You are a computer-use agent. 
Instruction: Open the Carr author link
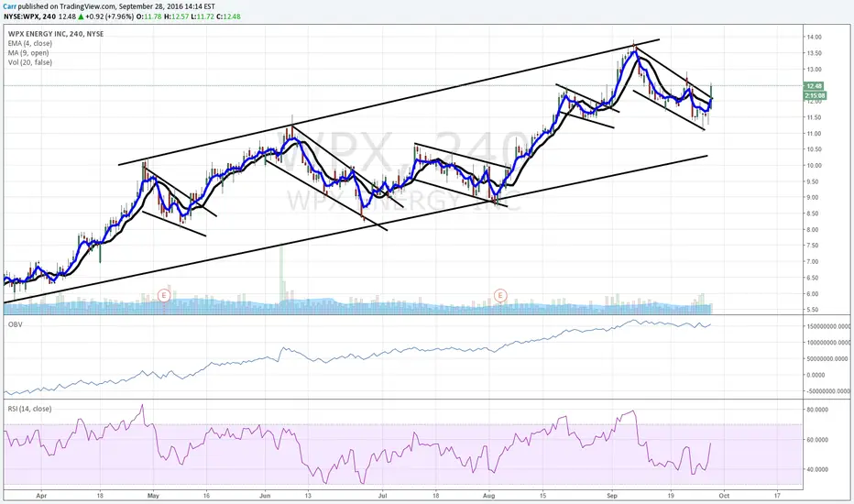[x=10, y=6]
